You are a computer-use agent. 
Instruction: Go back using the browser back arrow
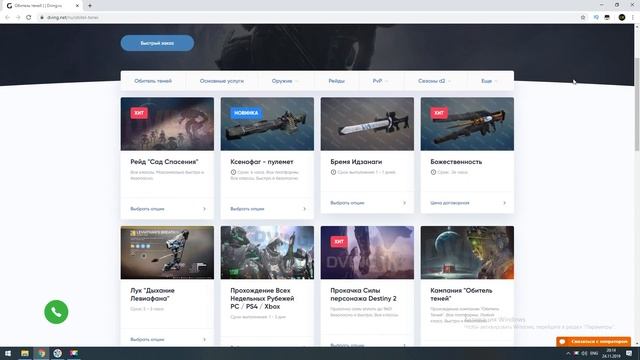point(7,18)
